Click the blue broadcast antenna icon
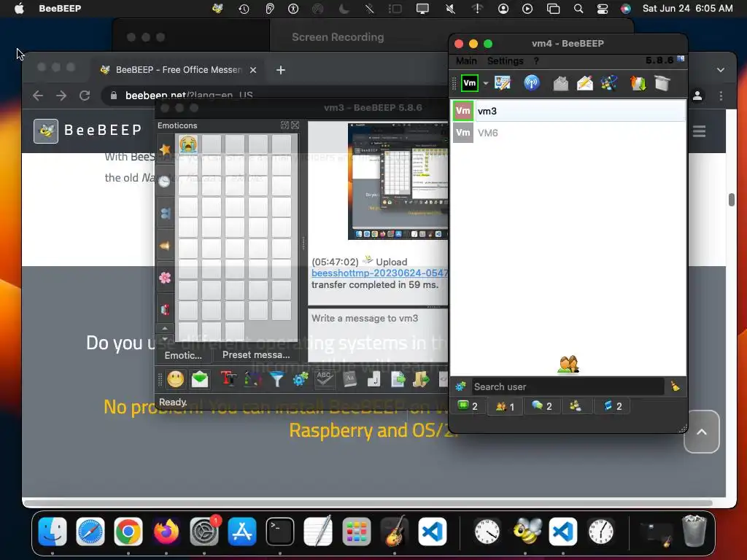The width and height of the screenshot is (747, 560). 532,83
